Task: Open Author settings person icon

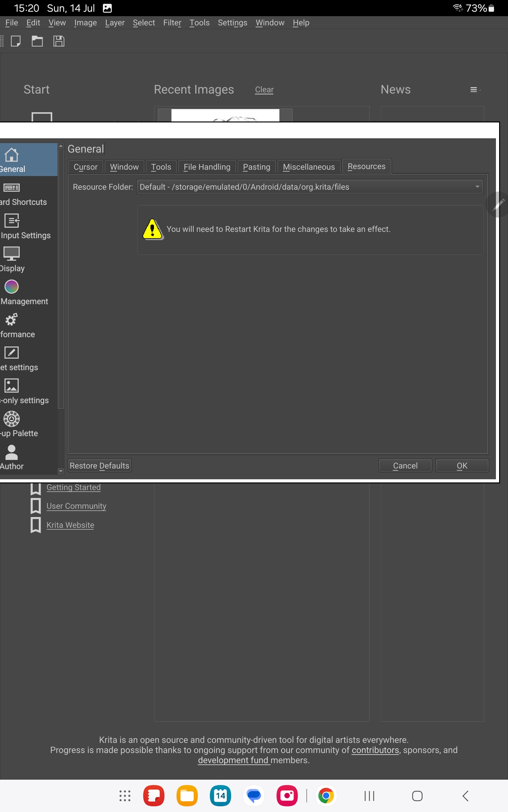Action: click(11, 452)
